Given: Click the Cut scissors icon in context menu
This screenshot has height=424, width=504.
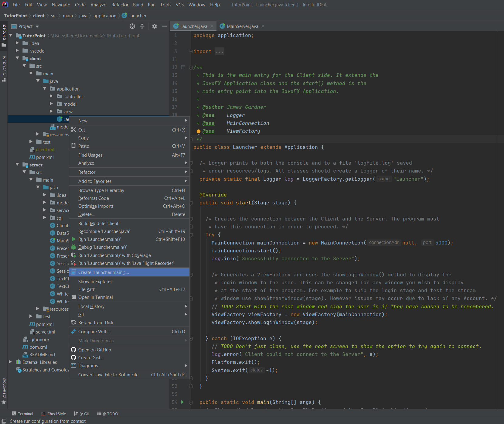Looking at the screenshot, I should pyautogui.click(x=73, y=130).
